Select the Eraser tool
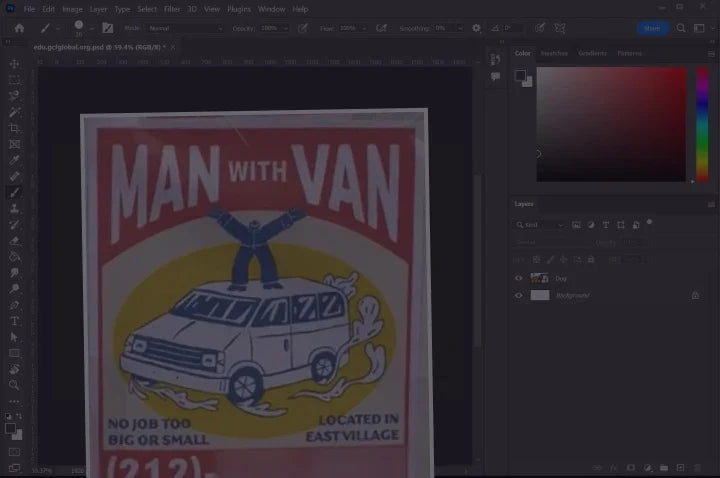The width and height of the screenshot is (720, 478). coord(14,241)
